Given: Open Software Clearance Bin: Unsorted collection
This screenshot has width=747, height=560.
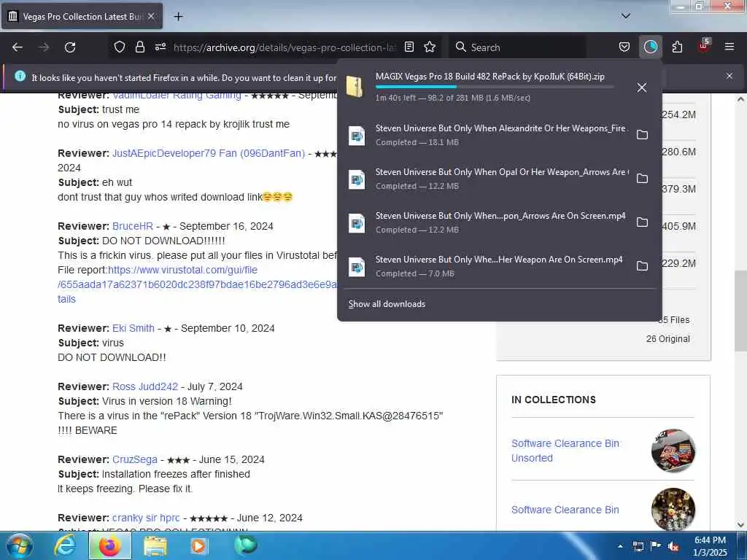Looking at the screenshot, I should [566, 451].
